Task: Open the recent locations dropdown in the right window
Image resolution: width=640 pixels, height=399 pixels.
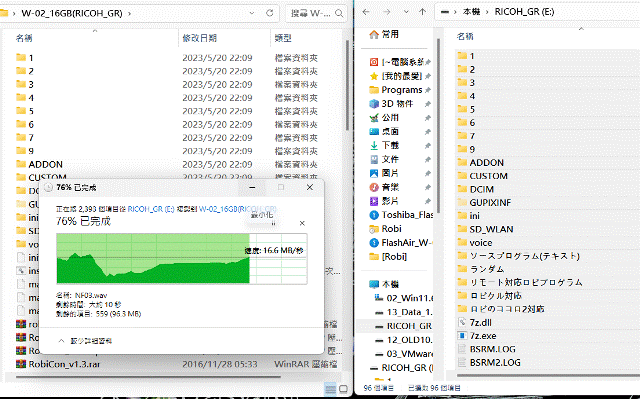Action: click(406, 12)
